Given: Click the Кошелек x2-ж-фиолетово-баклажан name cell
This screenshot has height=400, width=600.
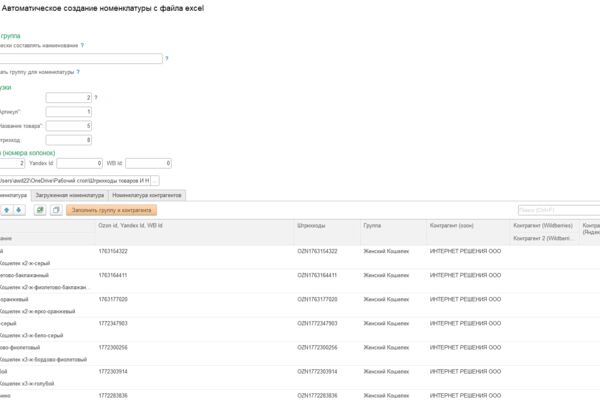Looking at the screenshot, I should [47, 287].
